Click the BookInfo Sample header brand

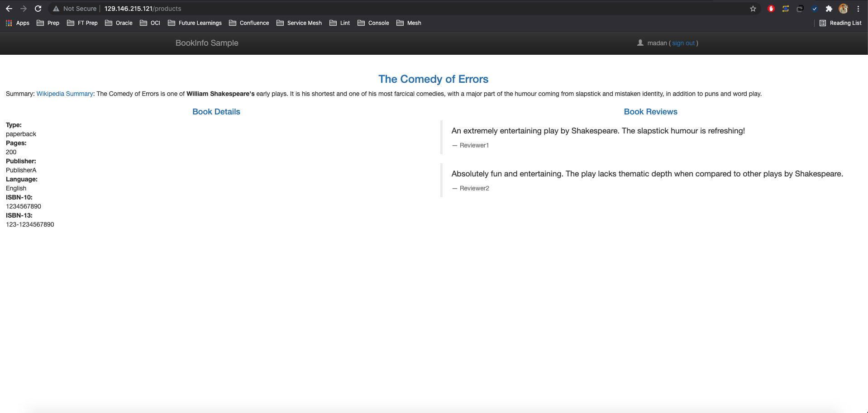pos(207,43)
